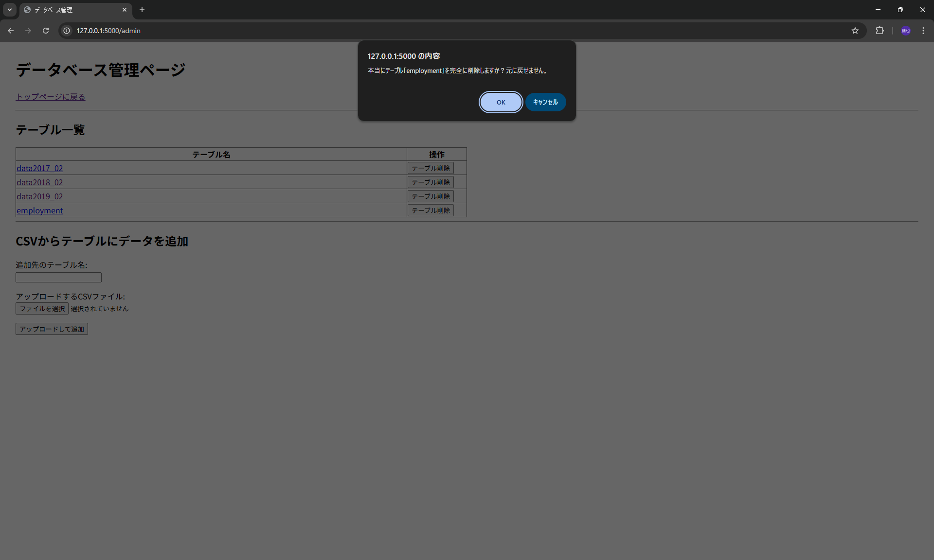The height and width of the screenshot is (560, 934).
Task: Confirm deletion with OK button
Action: (x=501, y=102)
